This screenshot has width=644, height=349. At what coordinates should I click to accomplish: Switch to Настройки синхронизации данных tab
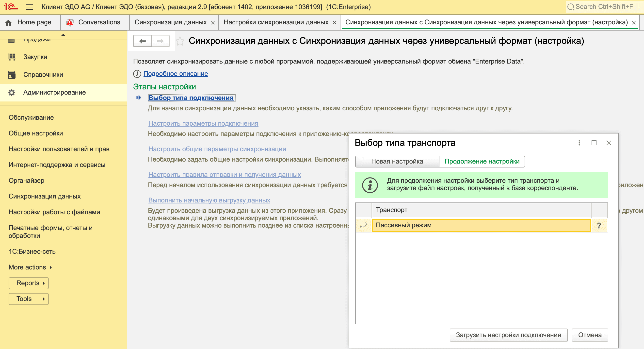click(276, 22)
